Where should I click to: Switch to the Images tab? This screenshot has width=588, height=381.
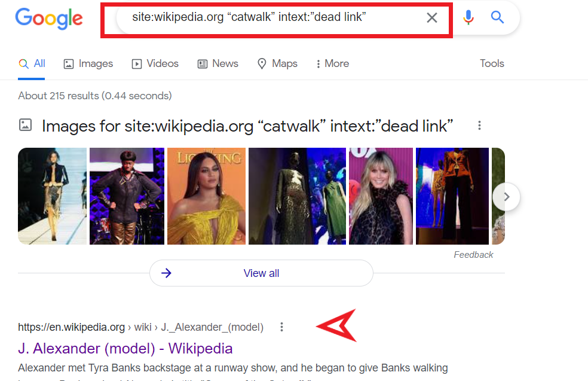(88, 63)
